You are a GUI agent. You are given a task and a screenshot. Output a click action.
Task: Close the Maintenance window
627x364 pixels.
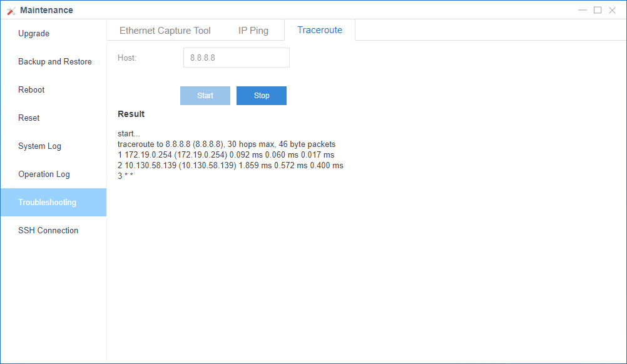click(613, 10)
